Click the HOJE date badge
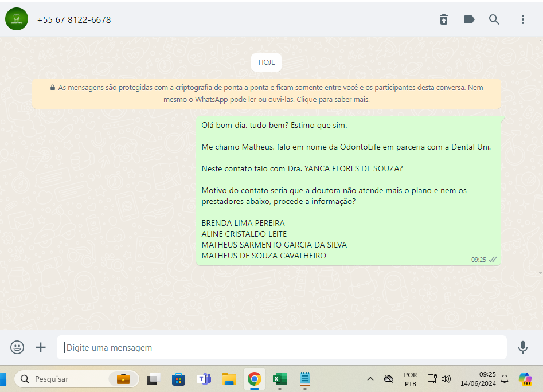Screen dimensions: 543x392 [x=266, y=62]
